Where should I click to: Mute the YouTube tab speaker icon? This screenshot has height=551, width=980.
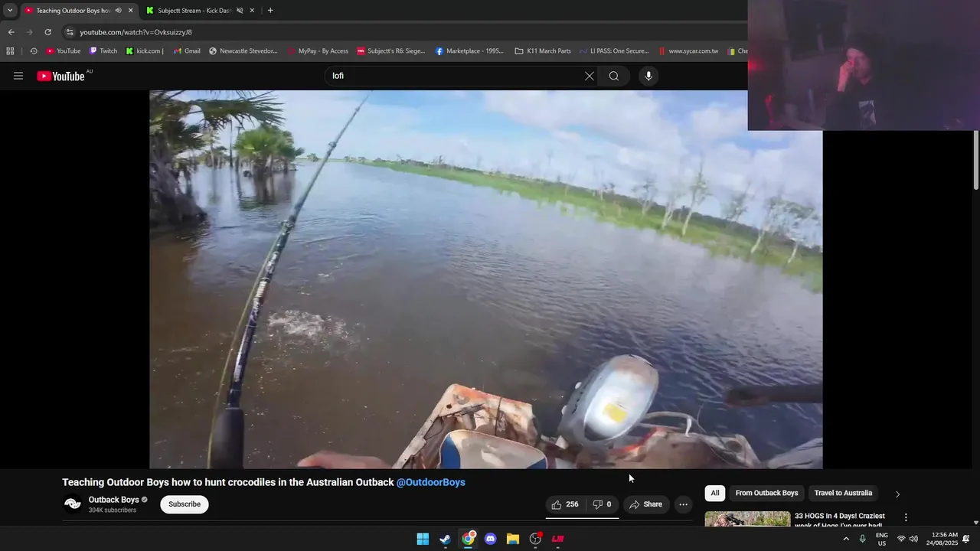pyautogui.click(x=118, y=11)
